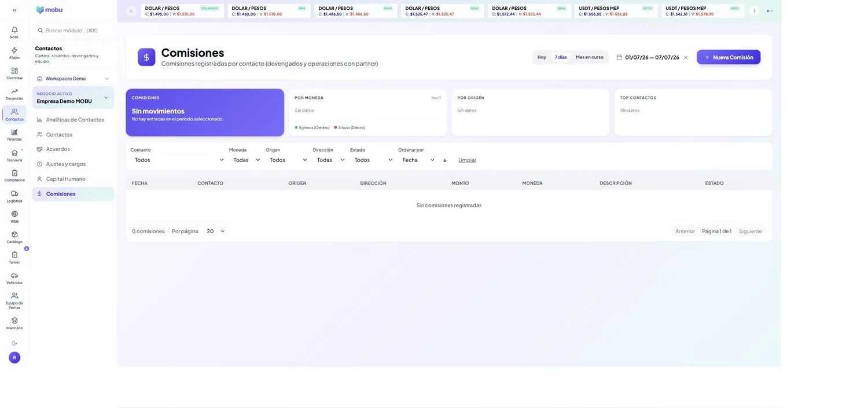
Task: Open Ordenar por Fecha dropdown
Action: (418, 160)
